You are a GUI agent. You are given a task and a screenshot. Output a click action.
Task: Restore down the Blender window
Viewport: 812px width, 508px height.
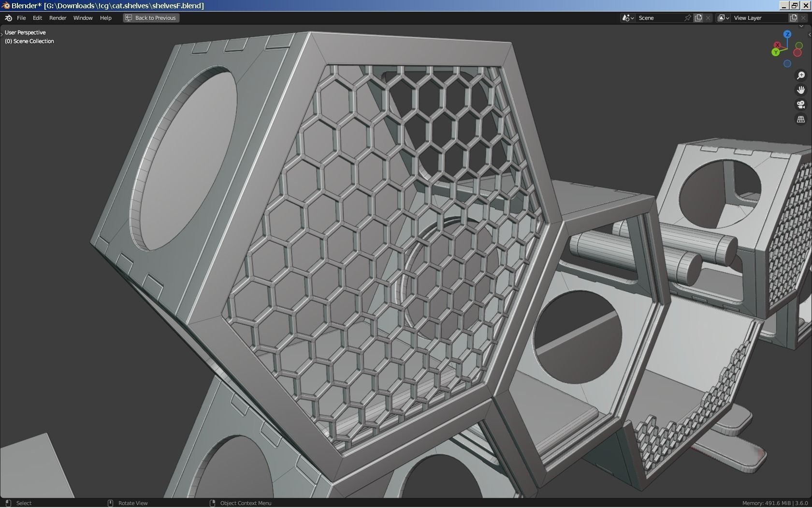click(795, 5)
